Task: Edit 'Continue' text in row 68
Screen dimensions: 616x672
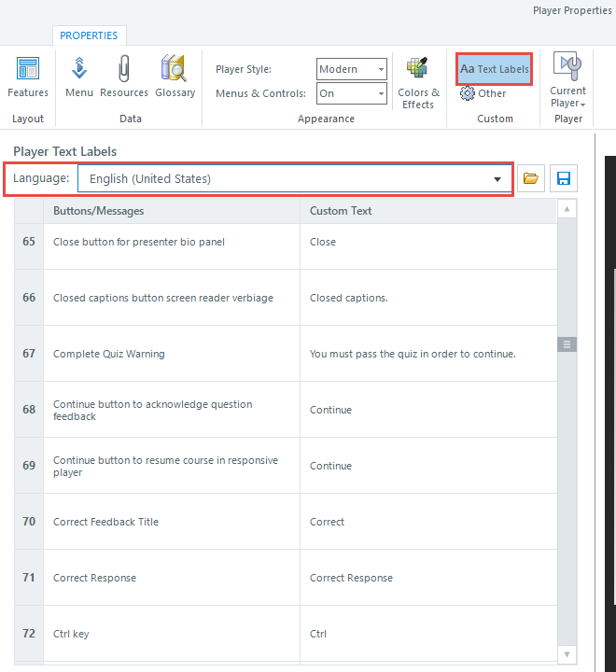Action: tap(428, 410)
